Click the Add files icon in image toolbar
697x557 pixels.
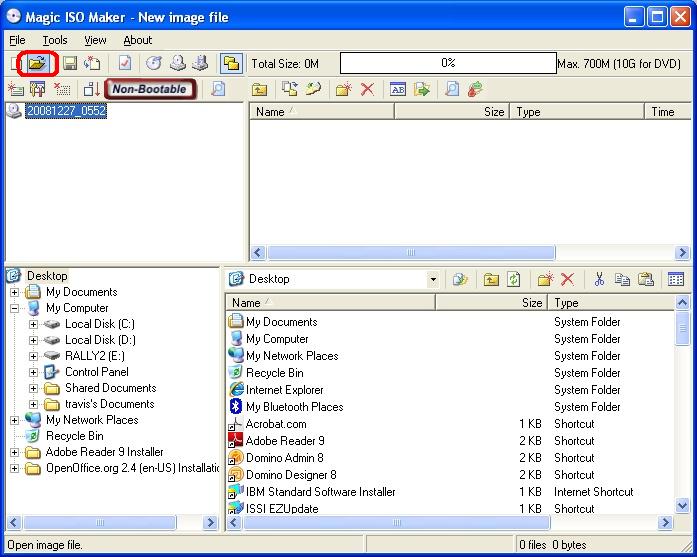click(x=290, y=89)
